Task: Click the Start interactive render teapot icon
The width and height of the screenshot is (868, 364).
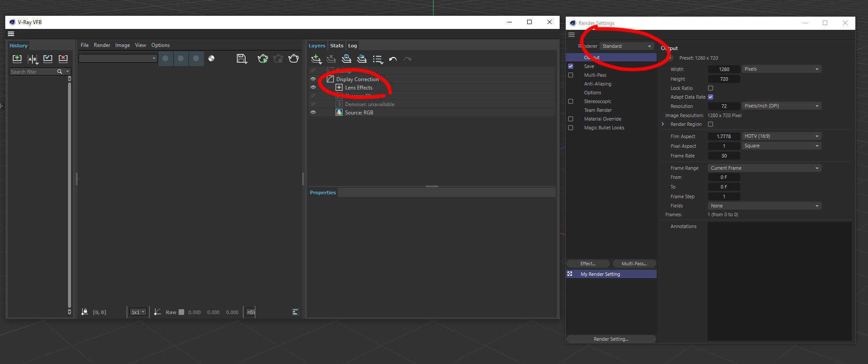Action: tap(263, 58)
